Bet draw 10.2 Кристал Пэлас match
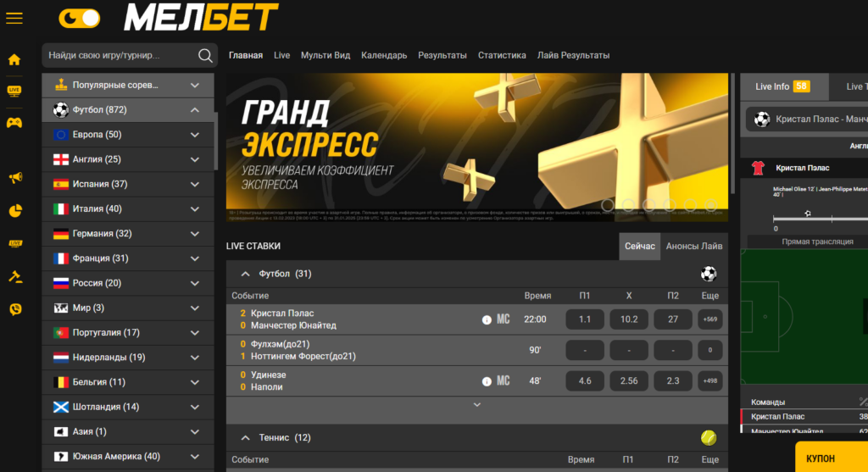Screen dimensions: 868x472 pos(629,319)
